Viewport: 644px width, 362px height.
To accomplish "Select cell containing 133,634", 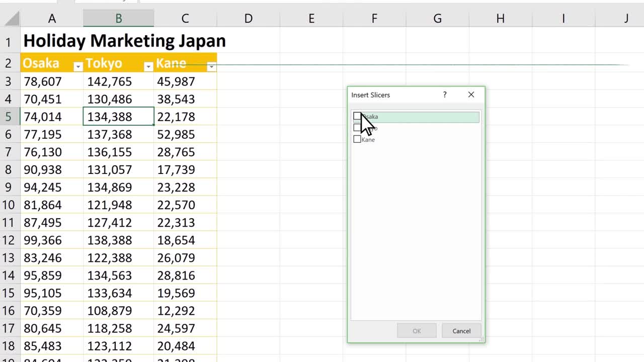I will pyautogui.click(x=118, y=293).
